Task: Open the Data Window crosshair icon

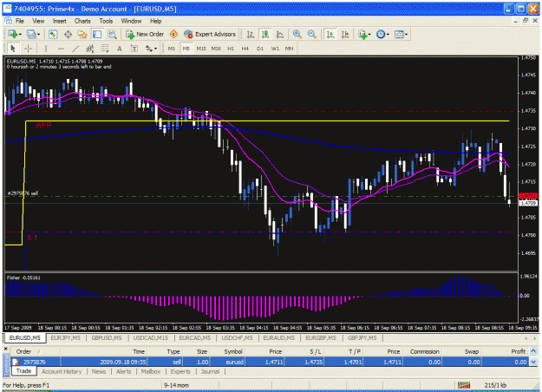Action: [x=68, y=34]
